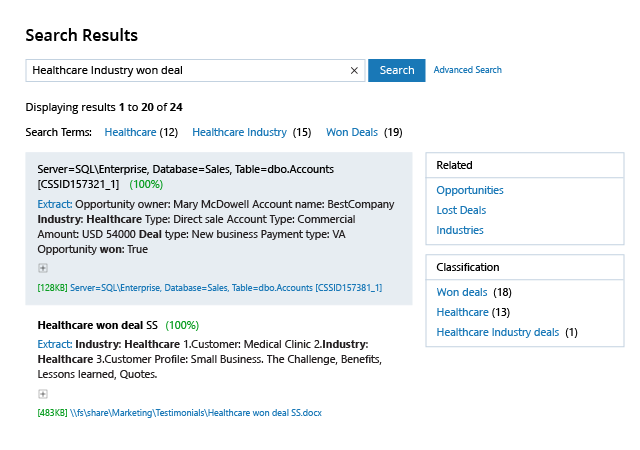
Task: Open the Healthcare won deal SS title
Action: point(98,325)
